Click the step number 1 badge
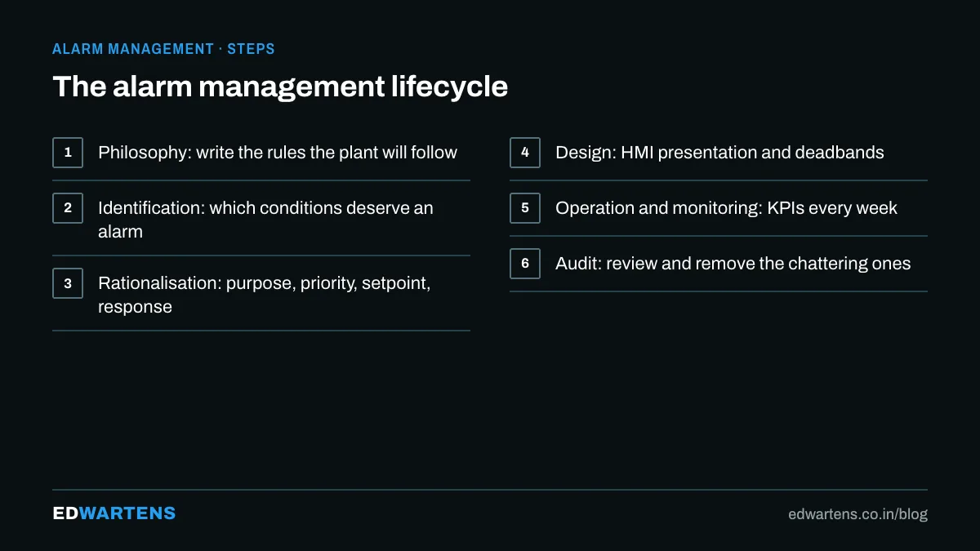Image resolution: width=980 pixels, height=551 pixels. (68, 153)
